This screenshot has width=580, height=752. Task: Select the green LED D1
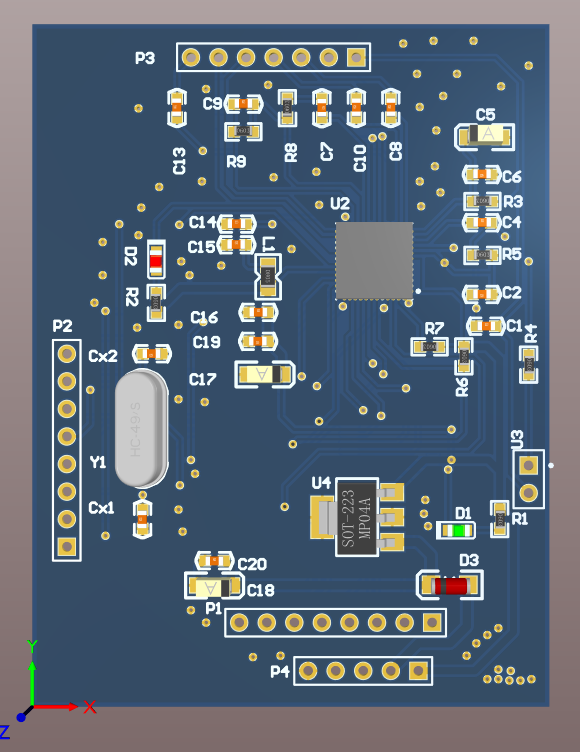456,530
